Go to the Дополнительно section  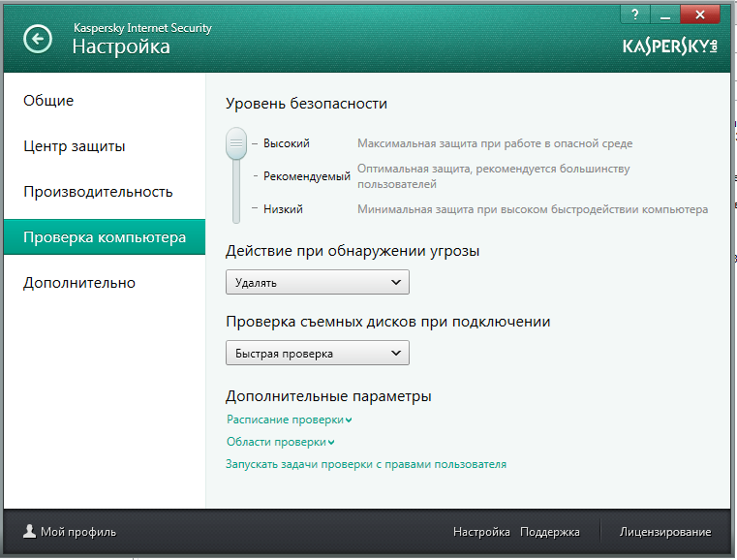click(79, 283)
